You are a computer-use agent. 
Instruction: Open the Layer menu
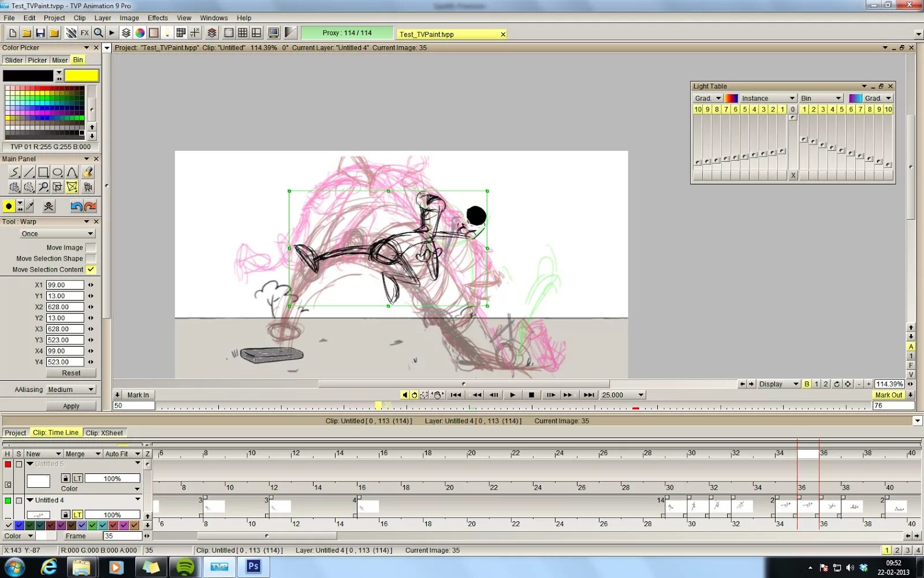[x=103, y=18]
